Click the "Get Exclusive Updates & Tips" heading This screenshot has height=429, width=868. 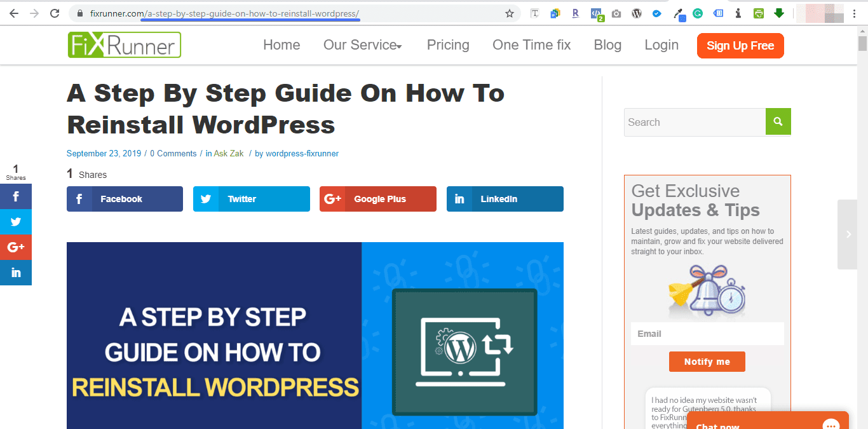pyautogui.click(x=696, y=201)
